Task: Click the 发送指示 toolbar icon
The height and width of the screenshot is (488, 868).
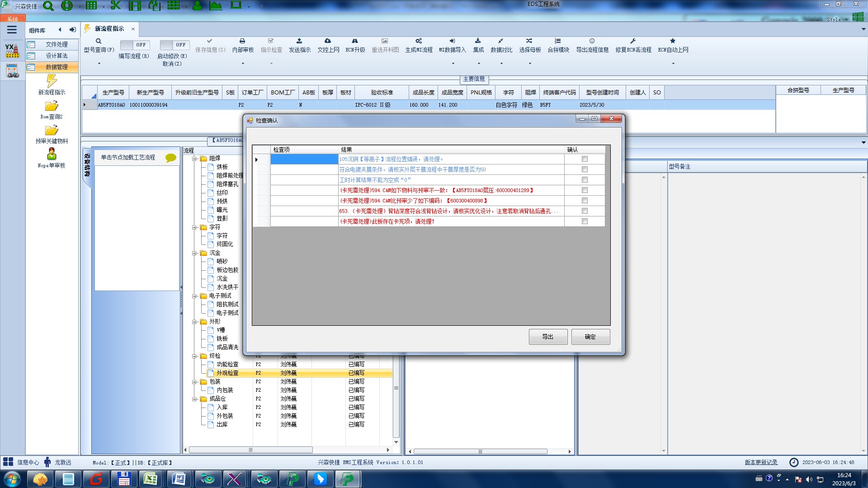Action: click(299, 41)
